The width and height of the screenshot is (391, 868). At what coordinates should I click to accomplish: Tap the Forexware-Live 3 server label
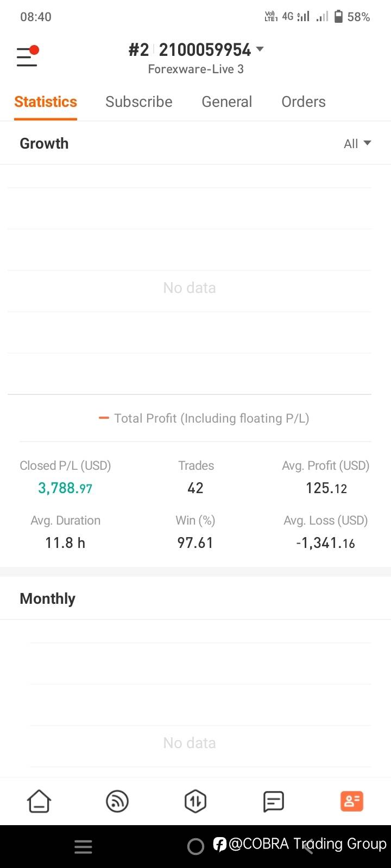(195, 69)
